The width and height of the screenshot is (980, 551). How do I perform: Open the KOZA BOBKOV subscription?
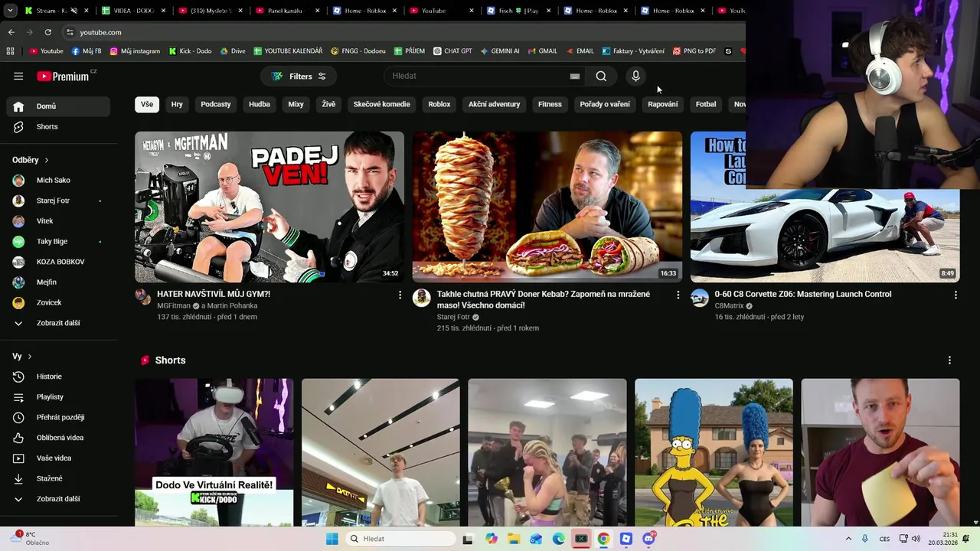pyautogui.click(x=58, y=262)
